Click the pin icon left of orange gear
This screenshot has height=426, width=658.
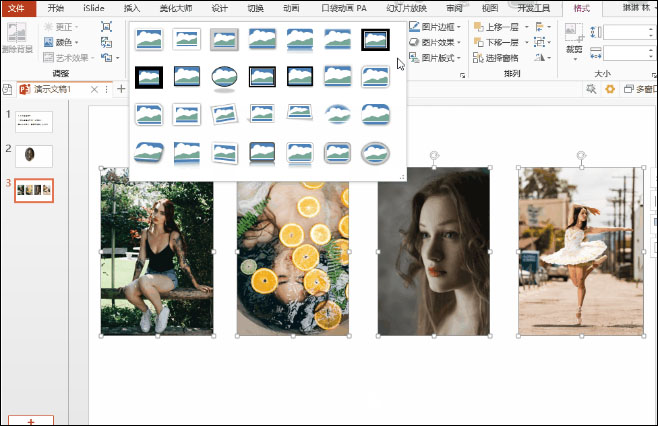point(591,89)
